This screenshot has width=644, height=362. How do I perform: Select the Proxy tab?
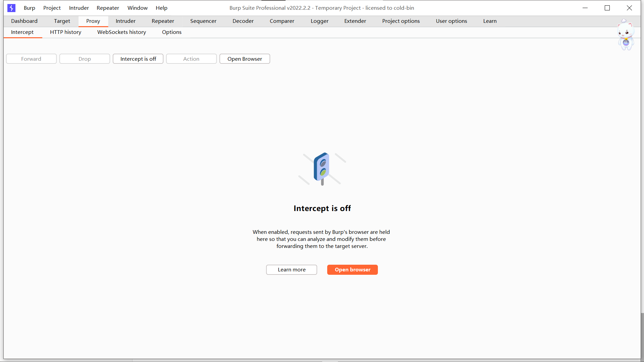click(93, 21)
